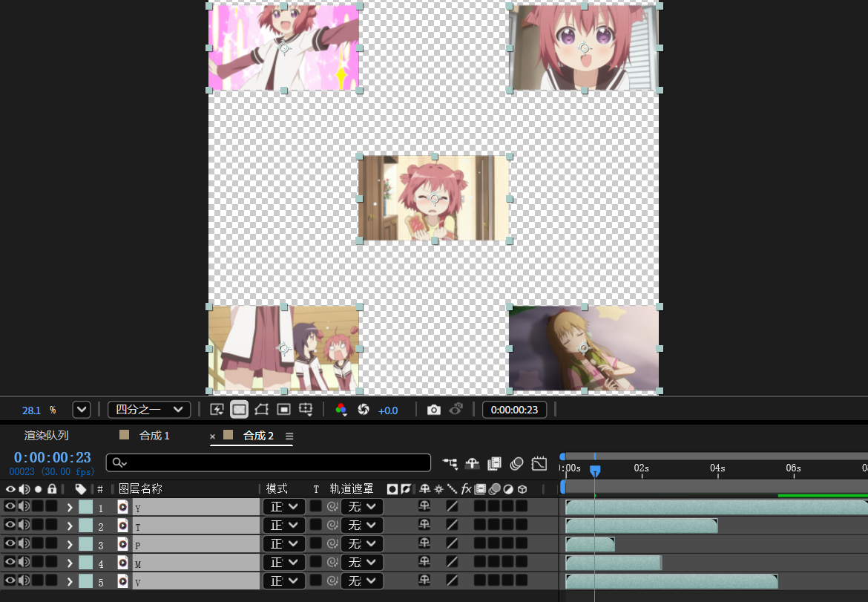Mute audio of layer T

point(24,525)
